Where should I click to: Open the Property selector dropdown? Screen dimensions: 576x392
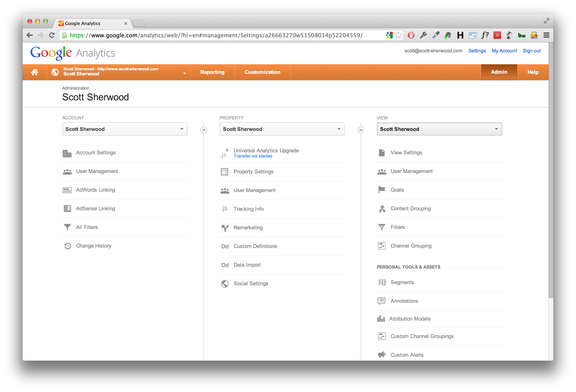pos(282,129)
